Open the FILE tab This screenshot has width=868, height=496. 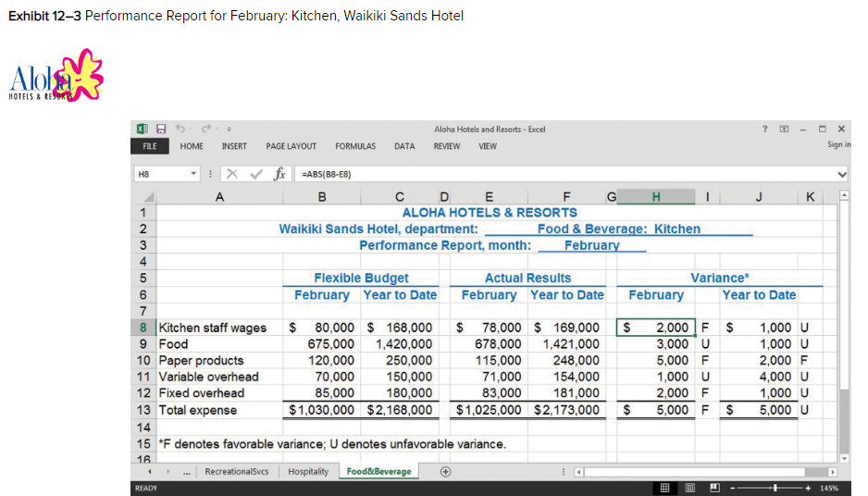pyautogui.click(x=150, y=146)
